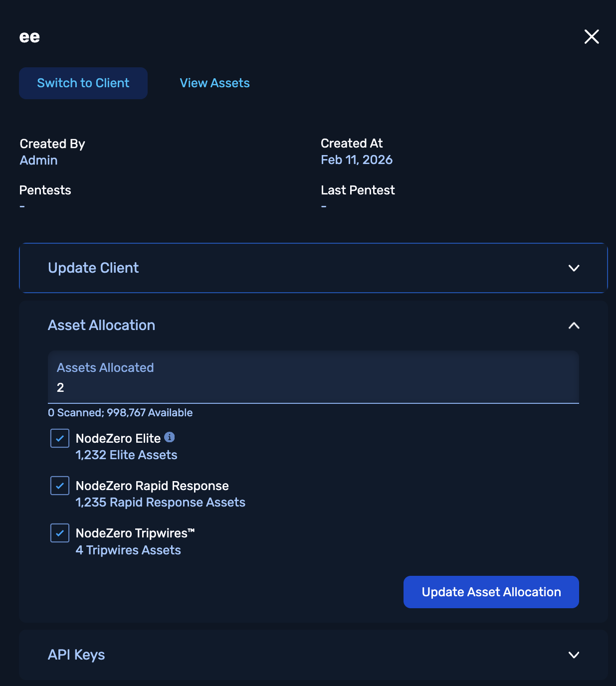Click the Switch to Client button
Viewport: 616px width, 686px height.
(83, 83)
